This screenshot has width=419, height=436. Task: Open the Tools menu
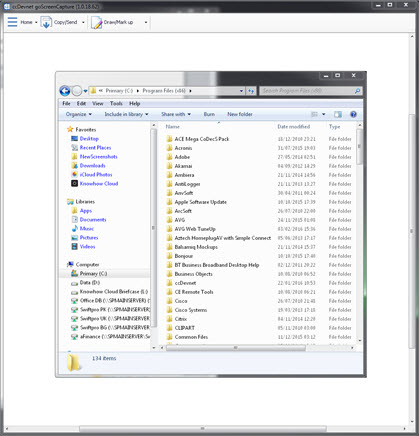(x=116, y=103)
